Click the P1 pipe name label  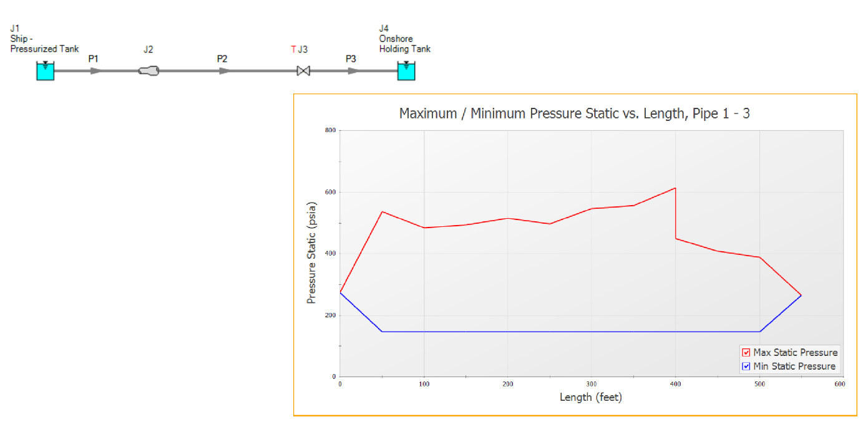point(93,59)
